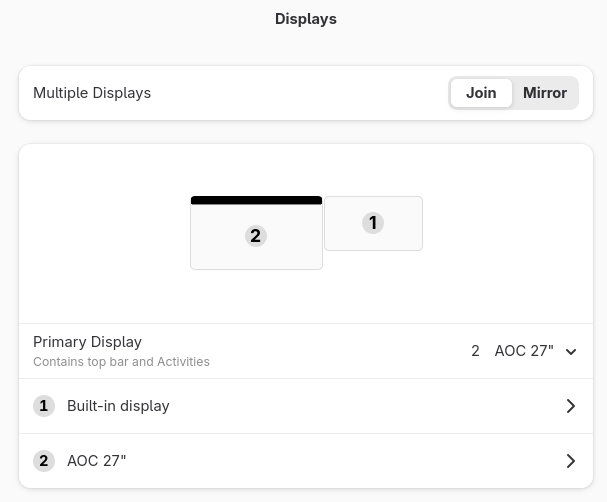Click the Multiple Displays label
Image resolution: width=607 pixels, height=502 pixels.
click(x=92, y=93)
